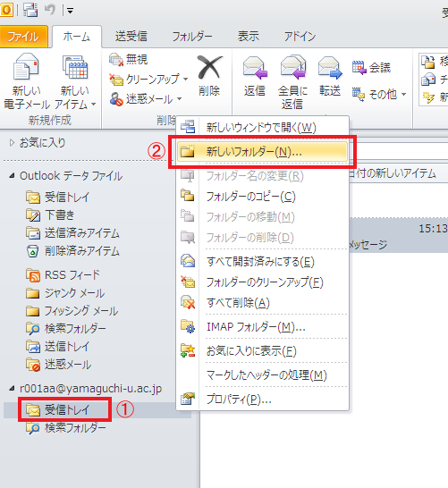This screenshot has width=448, height=488.
Task: Collapse the Outlook データ ファイル tree
Action: point(12,176)
